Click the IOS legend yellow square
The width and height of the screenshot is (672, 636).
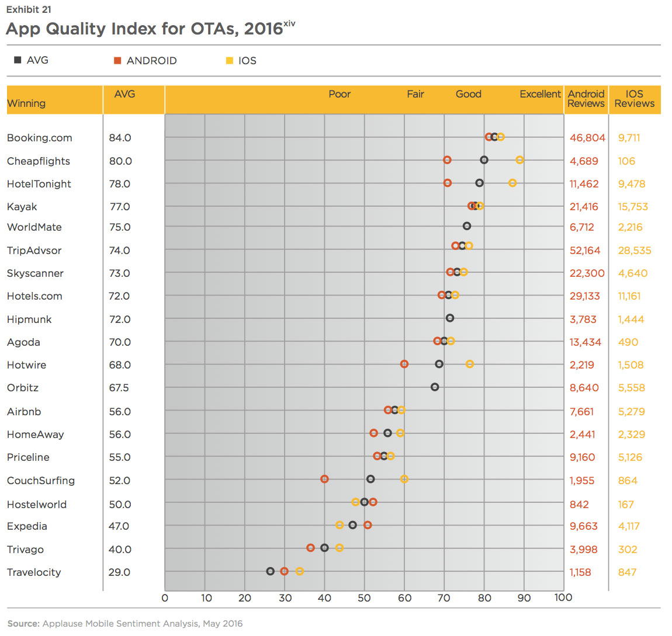(229, 60)
